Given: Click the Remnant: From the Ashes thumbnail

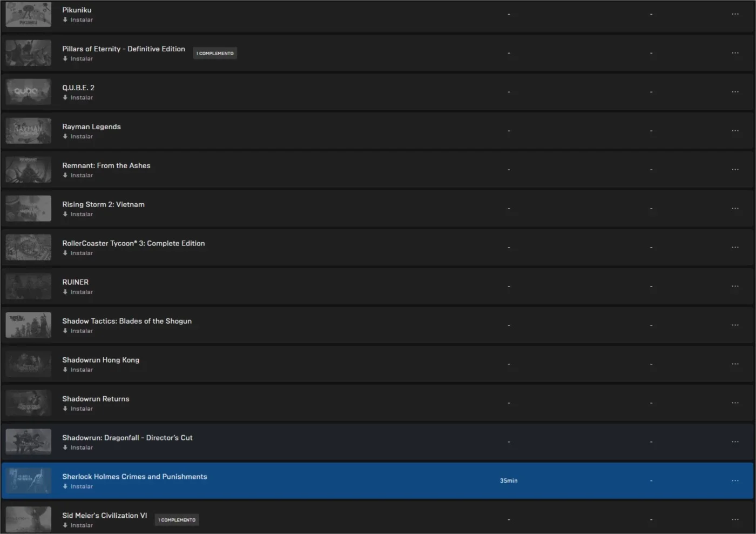Looking at the screenshot, I should [28, 170].
